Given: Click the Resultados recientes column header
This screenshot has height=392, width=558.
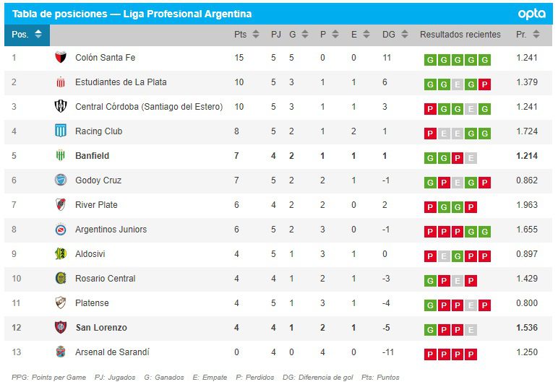Looking at the screenshot, I should (x=460, y=34).
